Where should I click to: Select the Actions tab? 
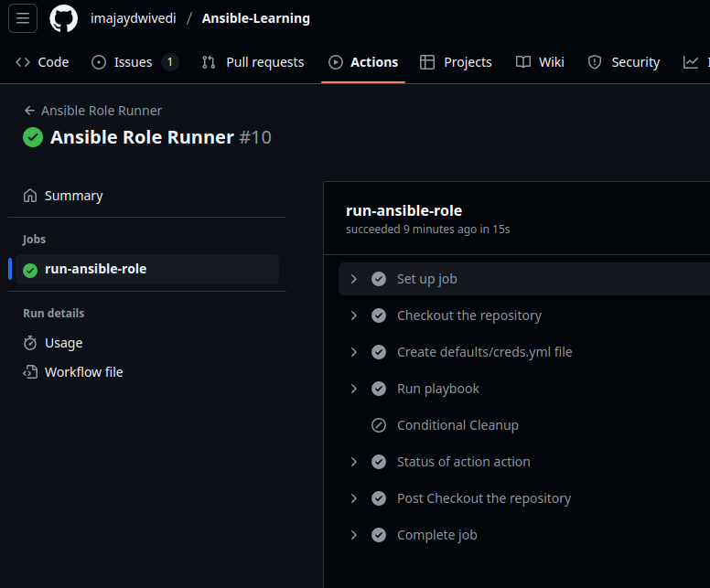[363, 62]
